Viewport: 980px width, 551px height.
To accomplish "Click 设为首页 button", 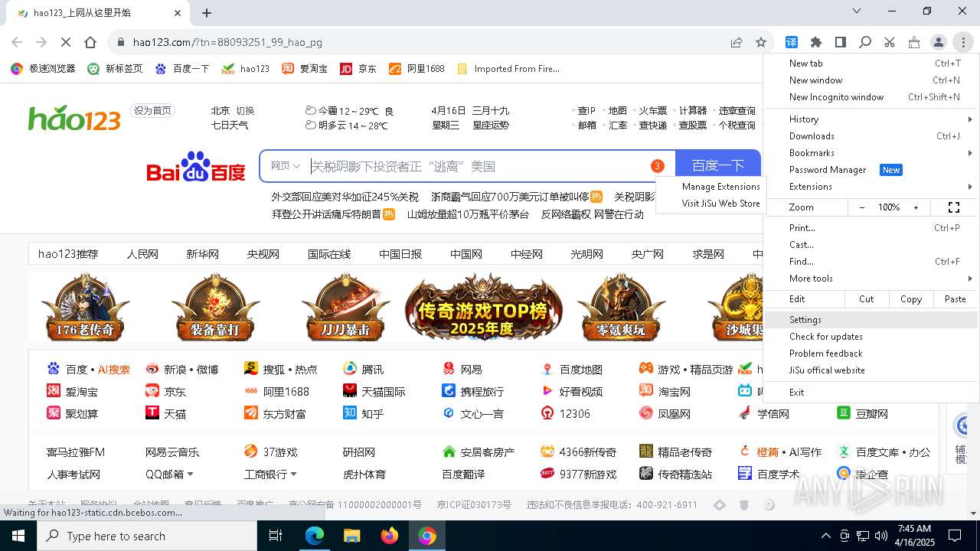I will pyautogui.click(x=152, y=110).
